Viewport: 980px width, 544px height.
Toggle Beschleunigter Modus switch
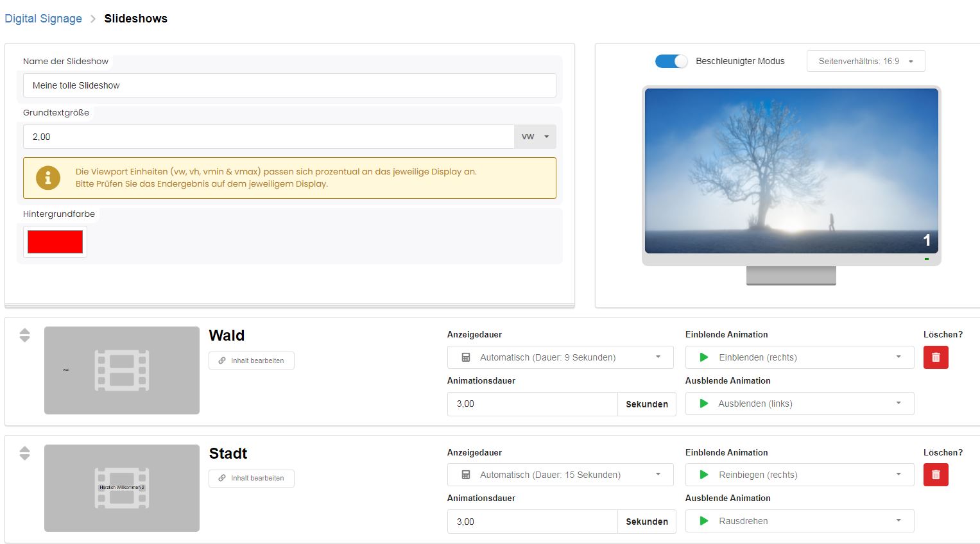point(671,61)
